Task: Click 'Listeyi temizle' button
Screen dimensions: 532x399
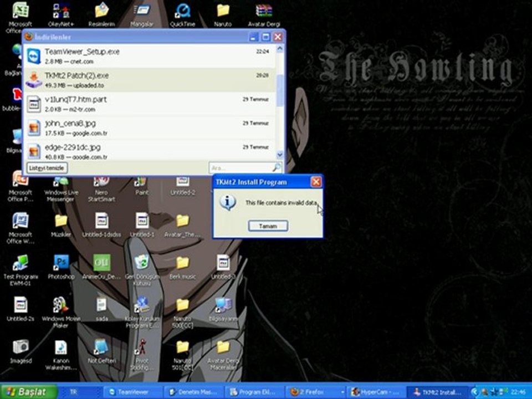Action: pos(47,168)
